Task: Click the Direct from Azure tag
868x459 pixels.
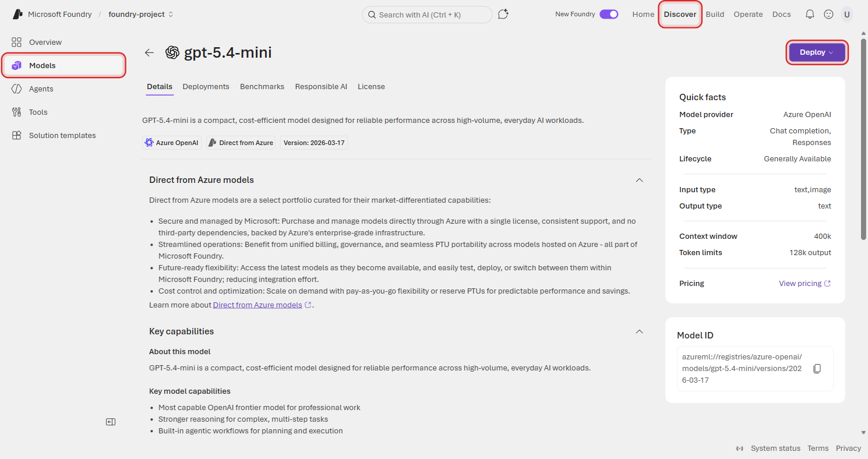Action: (241, 143)
